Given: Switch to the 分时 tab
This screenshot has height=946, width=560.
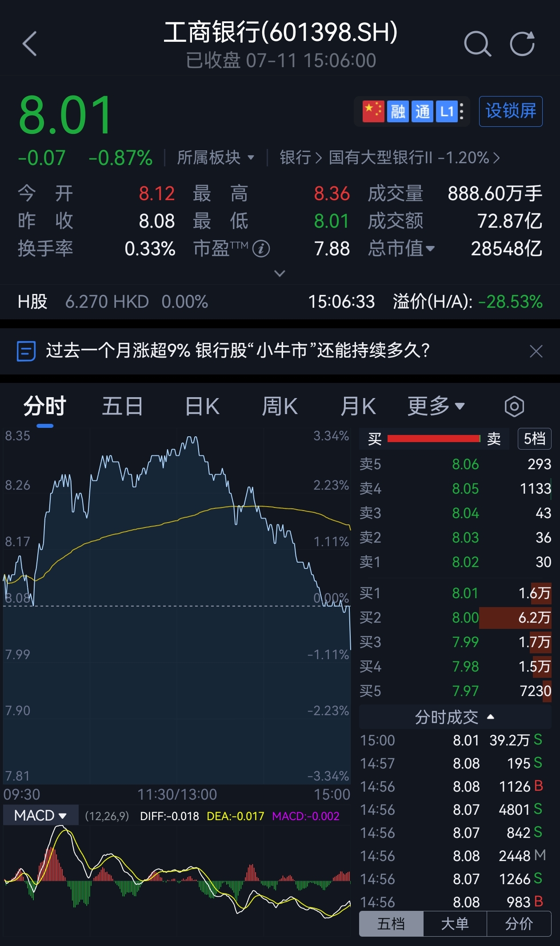Looking at the screenshot, I should (x=45, y=406).
